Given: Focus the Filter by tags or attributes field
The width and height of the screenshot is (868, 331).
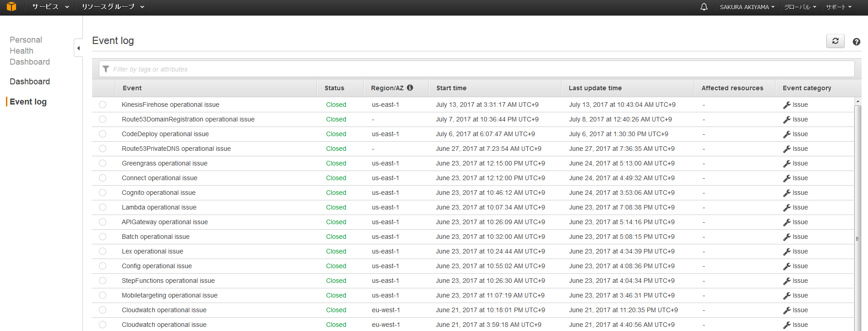Looking at the screenshot, I should click(476, 69).
